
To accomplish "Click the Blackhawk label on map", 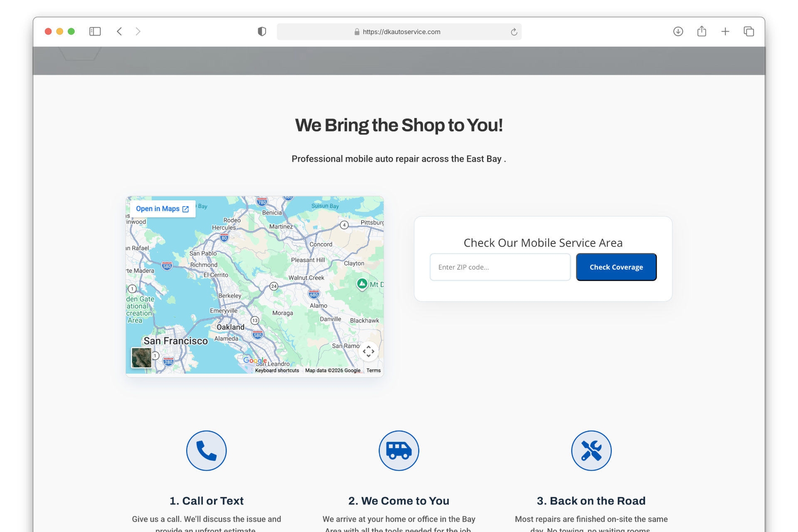I will (365, 320).
